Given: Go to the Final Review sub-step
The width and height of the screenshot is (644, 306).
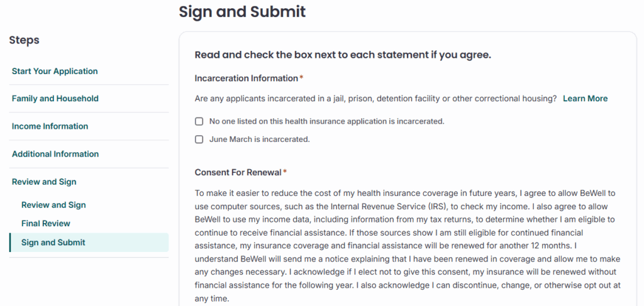Looking at the screenshot, I should [x=46, y=223].
